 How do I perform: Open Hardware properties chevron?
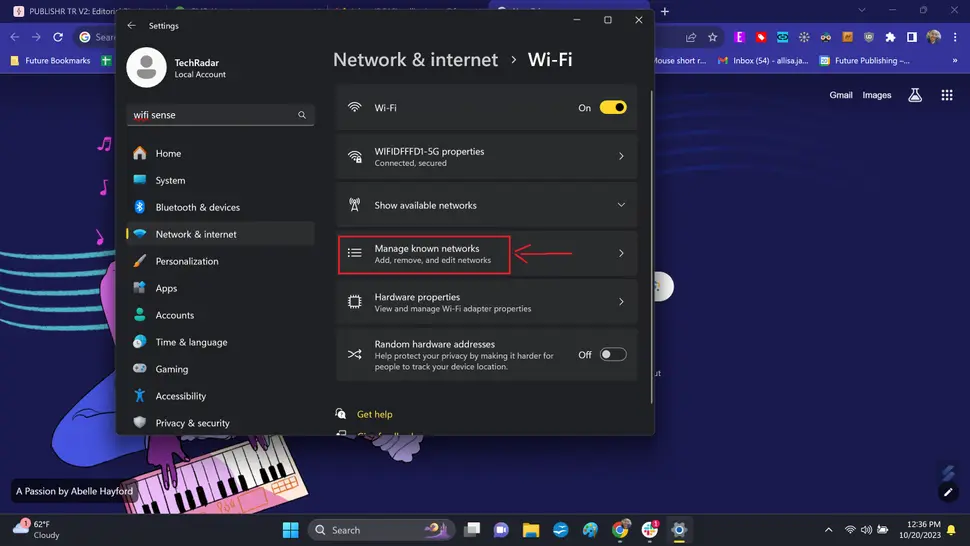click(x=621, y=302)
